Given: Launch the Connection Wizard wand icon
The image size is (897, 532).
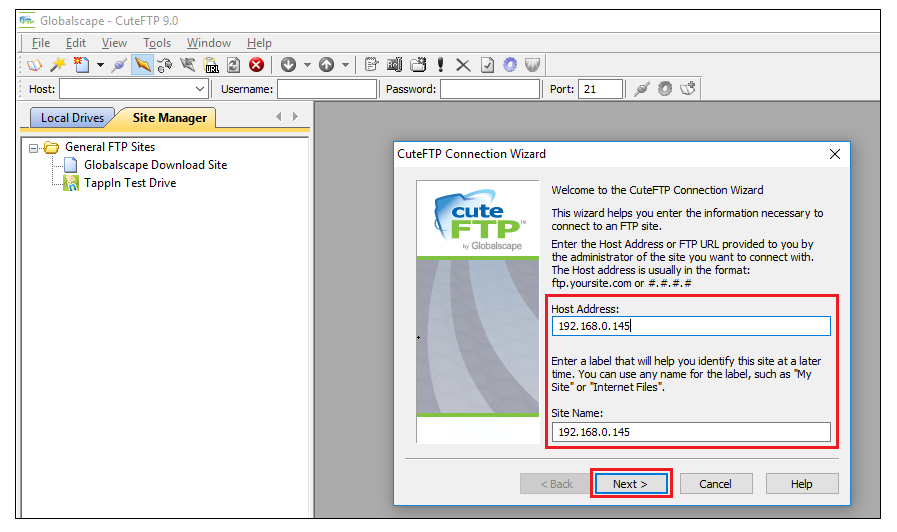Looking at the screenshot, I should click(x=58, y=65).
